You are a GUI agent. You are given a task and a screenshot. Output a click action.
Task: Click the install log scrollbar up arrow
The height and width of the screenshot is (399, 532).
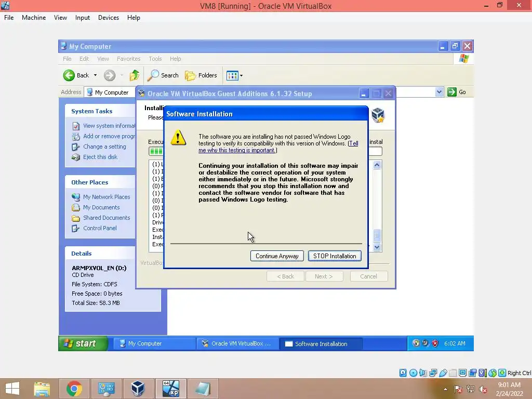(377, 165)
